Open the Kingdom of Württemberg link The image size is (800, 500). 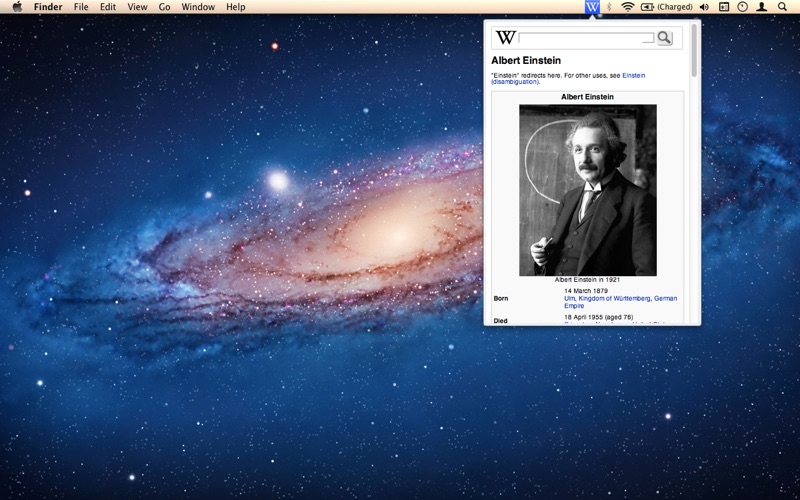614,298
